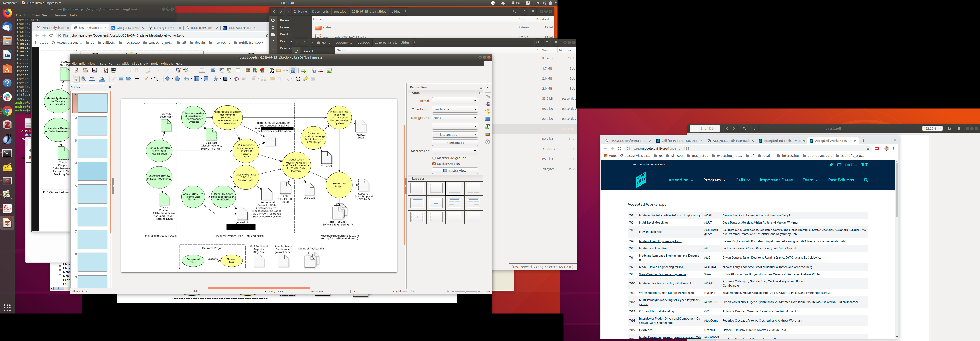Image resolution: width=980 pixels, height=341 pixels.
Task: Collapse the Layouts section in Properties
Action: [410, 178]
